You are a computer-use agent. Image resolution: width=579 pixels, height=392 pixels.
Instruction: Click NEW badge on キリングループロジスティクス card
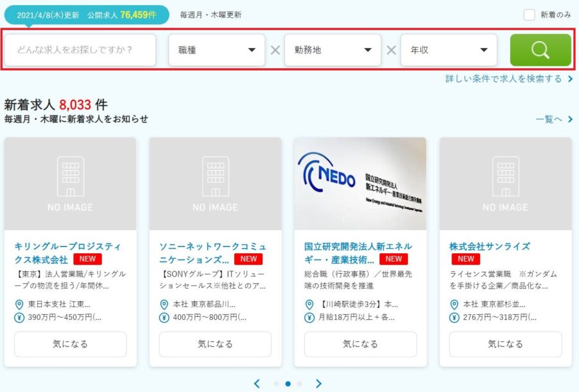(87, 259)
